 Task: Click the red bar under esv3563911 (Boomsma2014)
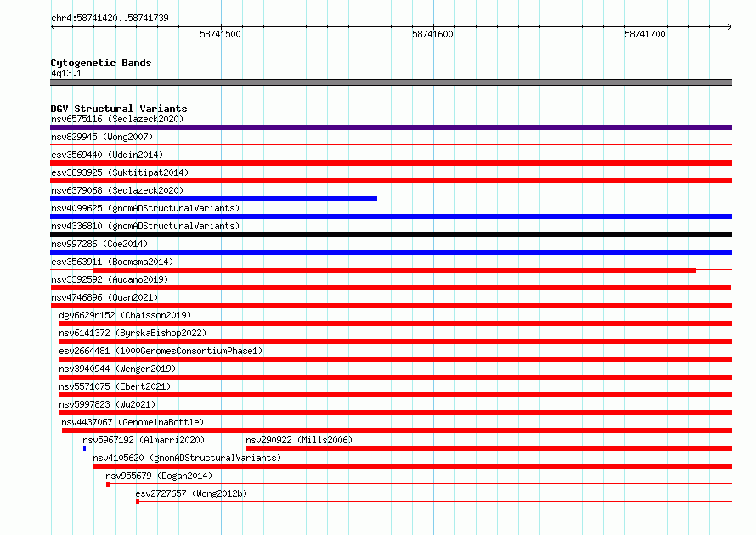click(x=394, y=270)
